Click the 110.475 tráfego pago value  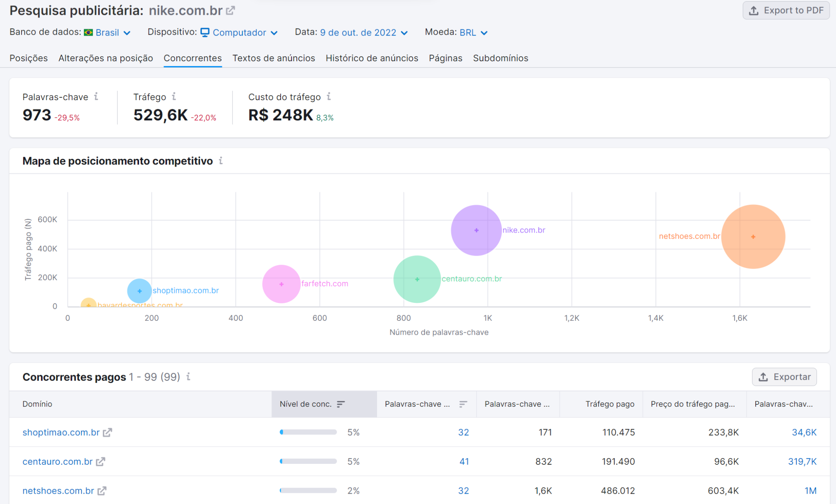coord(618,432)
